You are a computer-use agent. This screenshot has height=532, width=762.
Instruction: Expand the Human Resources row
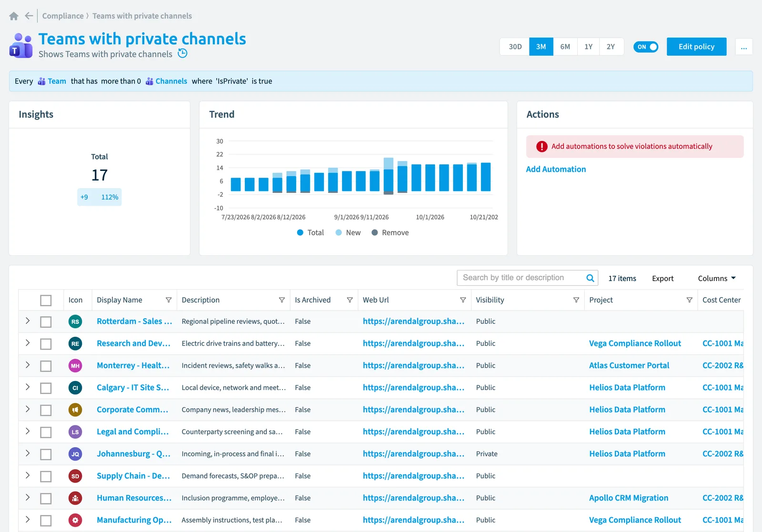[x=28, y=497]
